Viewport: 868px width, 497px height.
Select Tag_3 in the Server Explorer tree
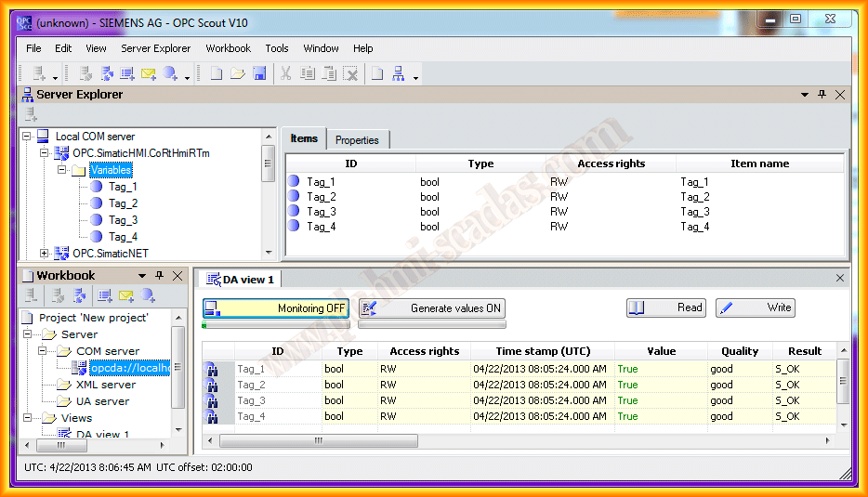click(x=123, y=220)
